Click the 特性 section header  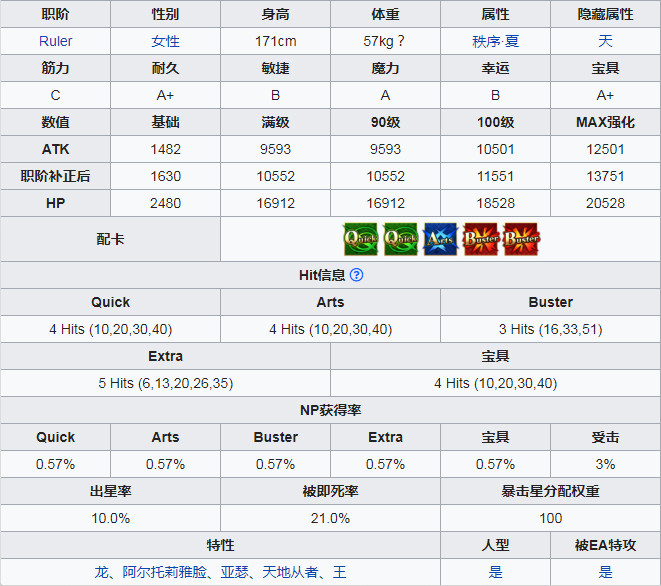pos(220,545)
